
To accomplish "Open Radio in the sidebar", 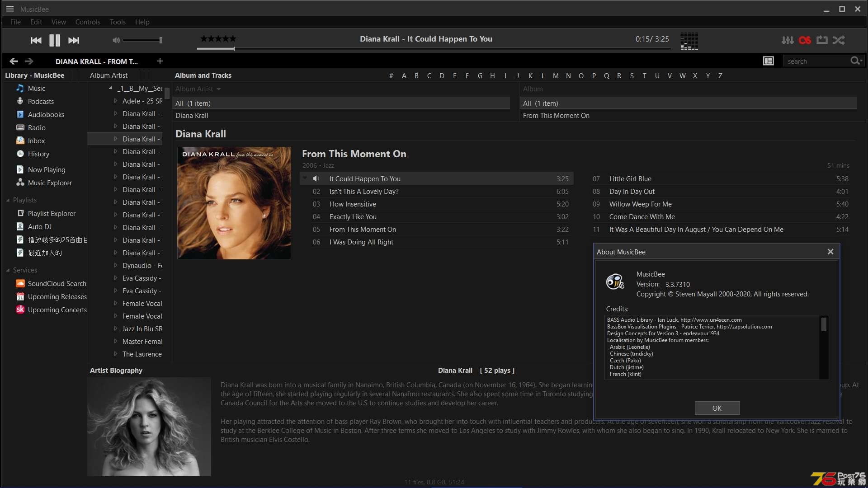I will pyautogui.click(x=37, y=128).
